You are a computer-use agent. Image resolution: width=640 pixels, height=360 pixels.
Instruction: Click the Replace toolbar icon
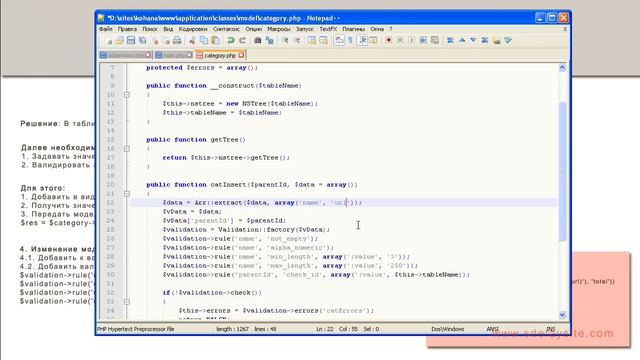269,40
